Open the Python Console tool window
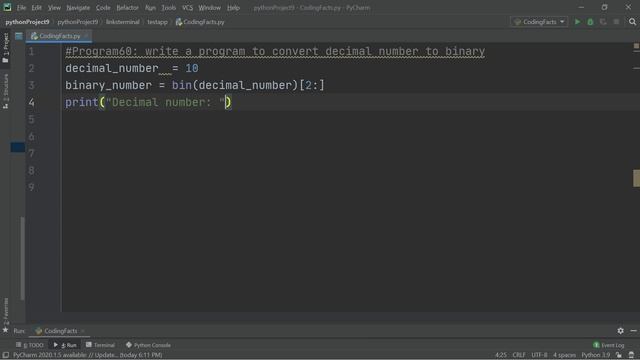 click(x=148, y=345)
